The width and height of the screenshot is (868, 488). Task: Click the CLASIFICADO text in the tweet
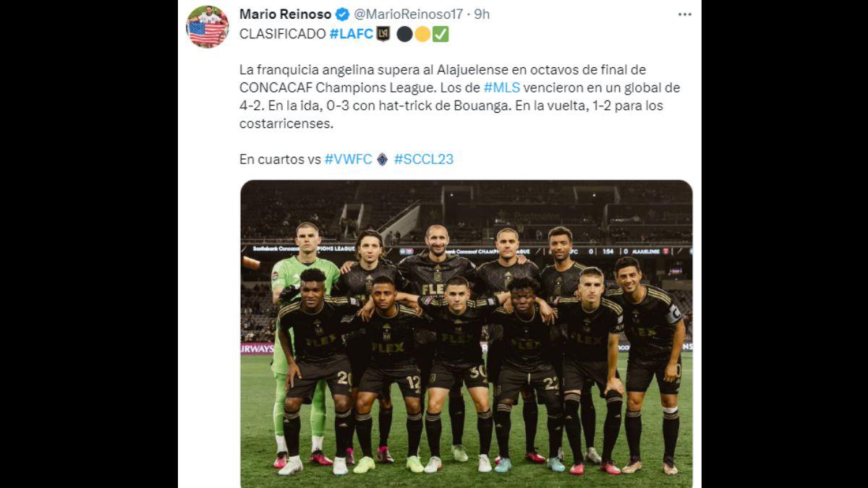pos(282,34)
